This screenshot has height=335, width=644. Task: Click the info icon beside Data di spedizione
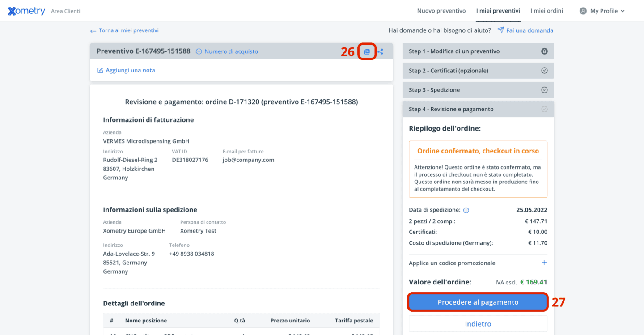click(x=466, y=210)
